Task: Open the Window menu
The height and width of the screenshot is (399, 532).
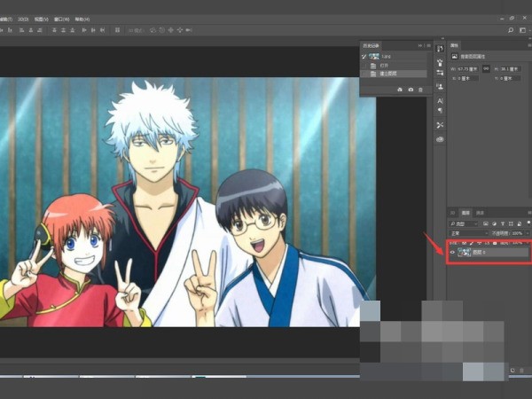Action: pyautogui.click(x=59, y=18)
